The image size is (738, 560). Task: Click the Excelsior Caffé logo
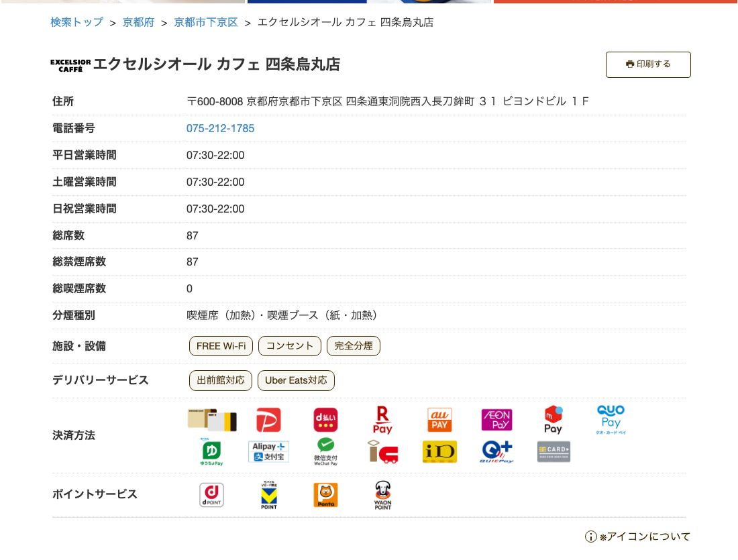tap(70, 66)
